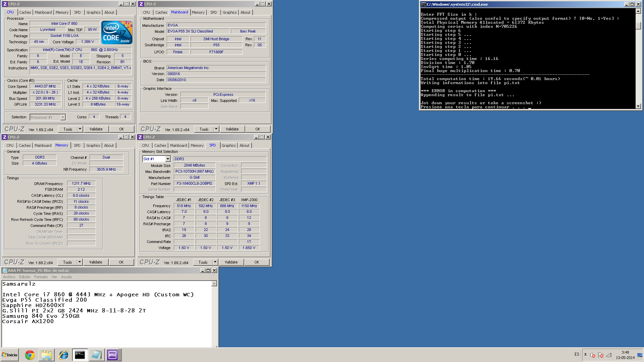Switch to Notepad taskbar icon
The image size is (644, 362).
pos(96,355)
